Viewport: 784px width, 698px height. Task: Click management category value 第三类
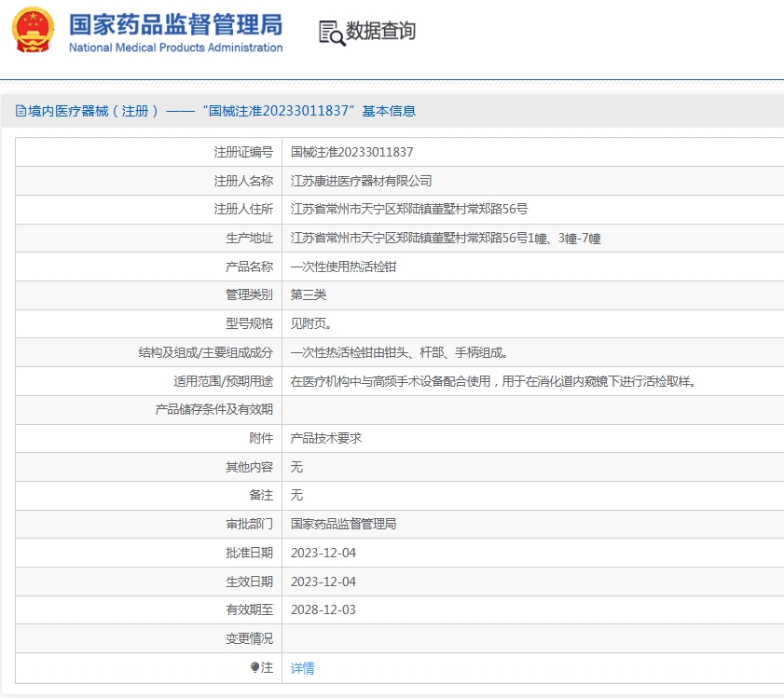pos(309,294)
